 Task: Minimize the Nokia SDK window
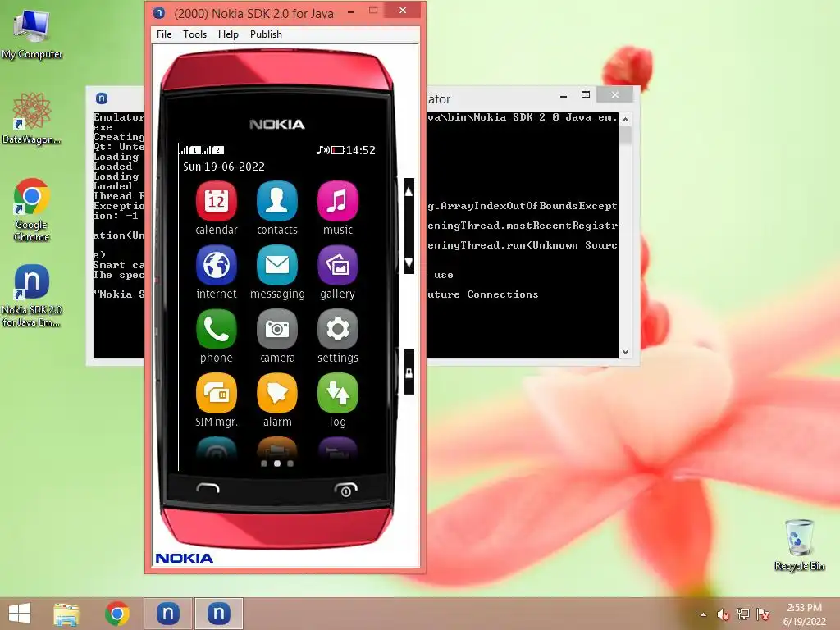click(351, 11)
